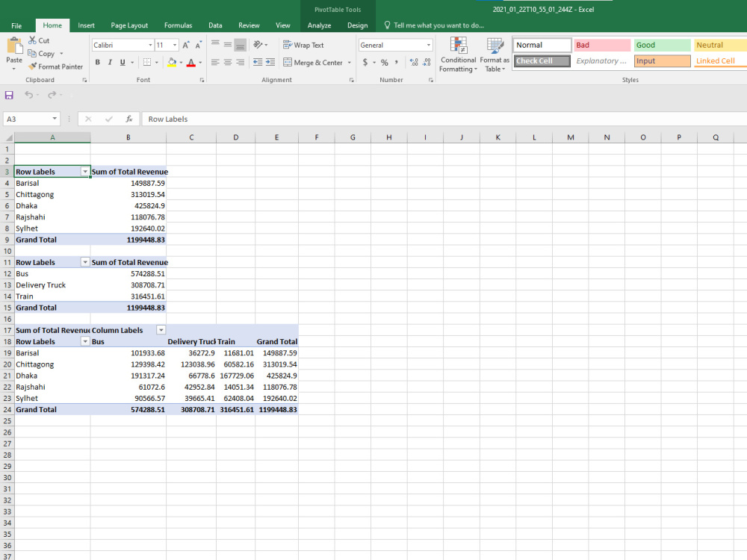Click the Select All corner triangle

[8, 137]
